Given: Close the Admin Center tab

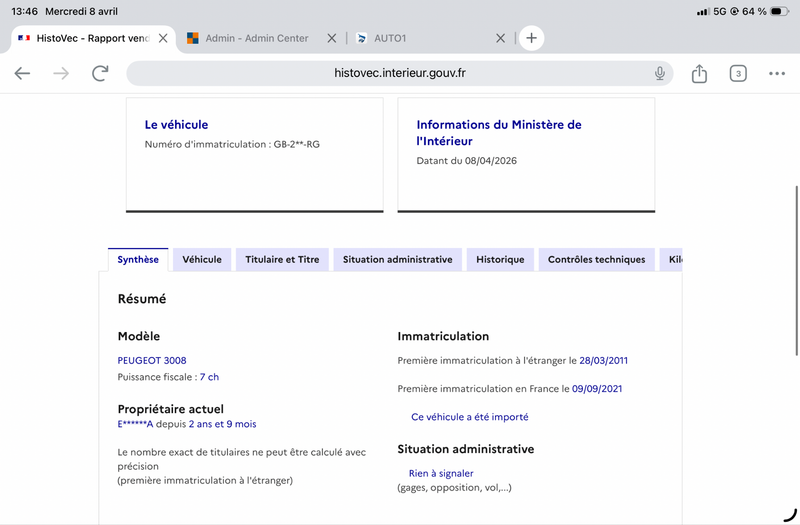Looking at the screenshot, I should (x=332, y=38).
